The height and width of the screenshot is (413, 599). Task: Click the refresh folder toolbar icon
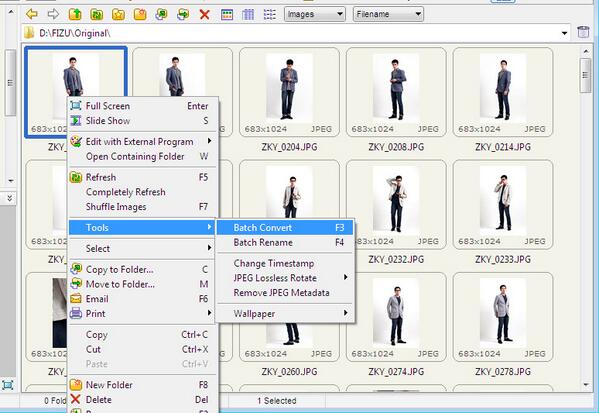97,15
